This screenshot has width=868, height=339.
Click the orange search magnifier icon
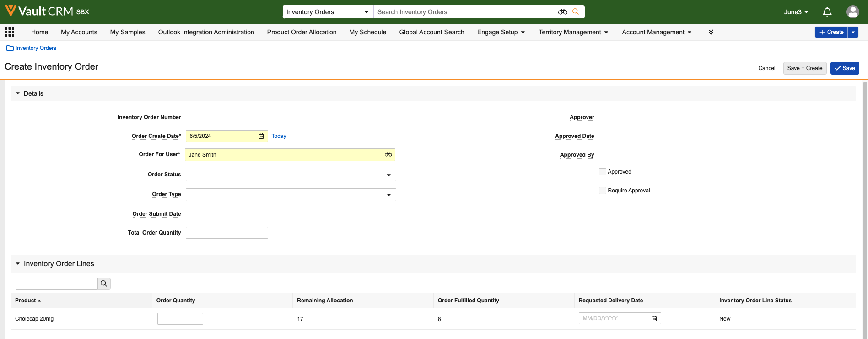pyautogui.click(x=576, y=12)
